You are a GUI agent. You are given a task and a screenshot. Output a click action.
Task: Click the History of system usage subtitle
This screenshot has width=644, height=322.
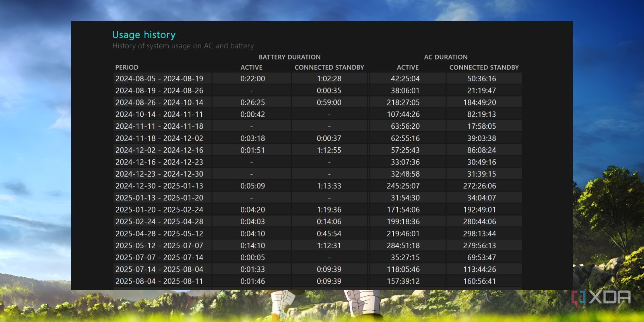(183, 46)
